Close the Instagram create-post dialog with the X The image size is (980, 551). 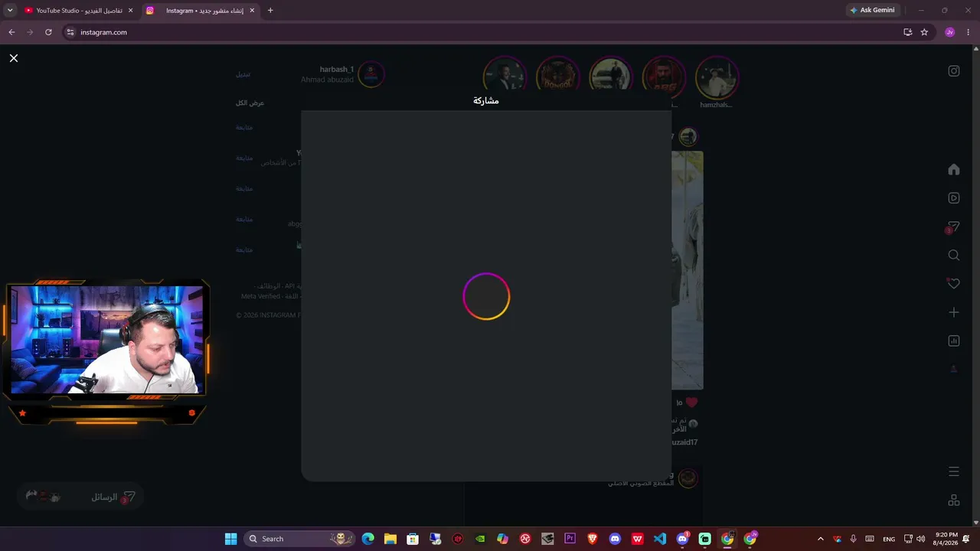[14, 58]
